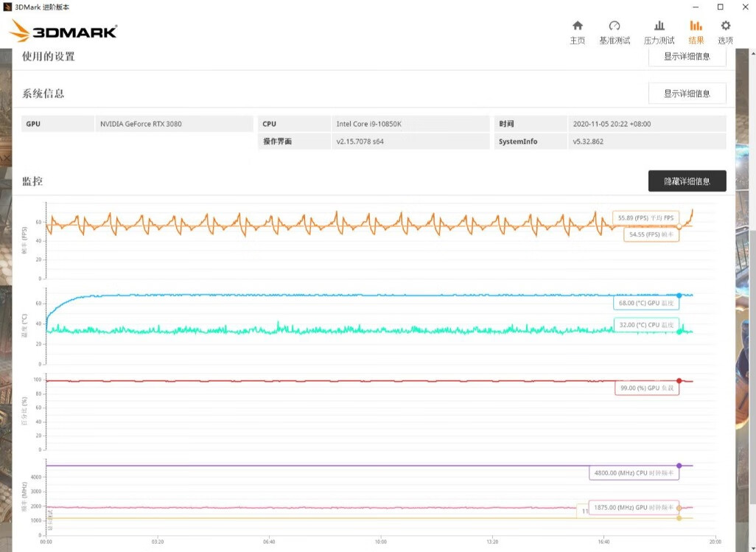756x552 pixels.
Task: Show details for 使用的设置 section
Action: pos(687,57)
